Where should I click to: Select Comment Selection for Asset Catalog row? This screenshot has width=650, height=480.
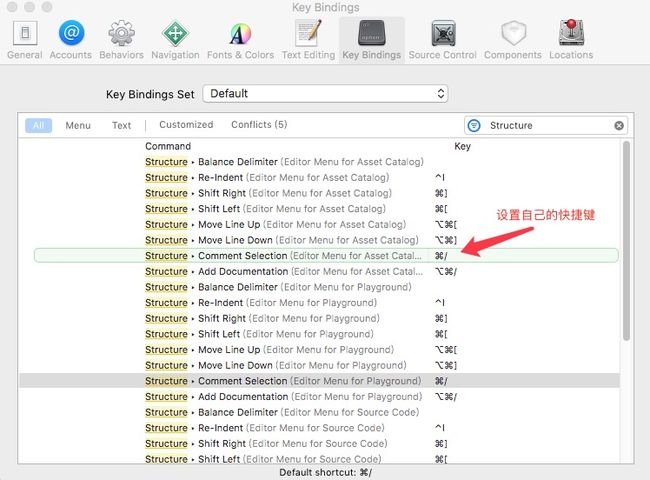[326, 255]
